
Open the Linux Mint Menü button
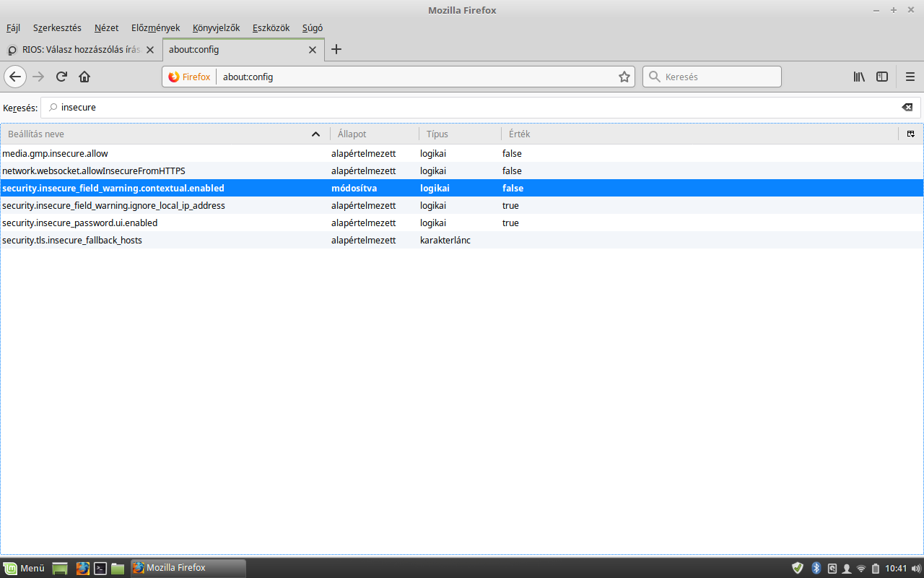click(25, 568)
